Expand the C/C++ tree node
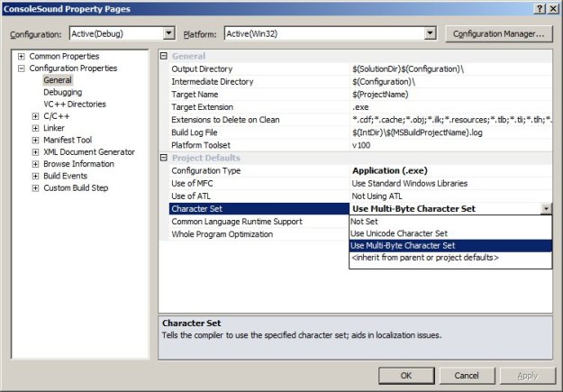The image size is (563, 392). 35,116
